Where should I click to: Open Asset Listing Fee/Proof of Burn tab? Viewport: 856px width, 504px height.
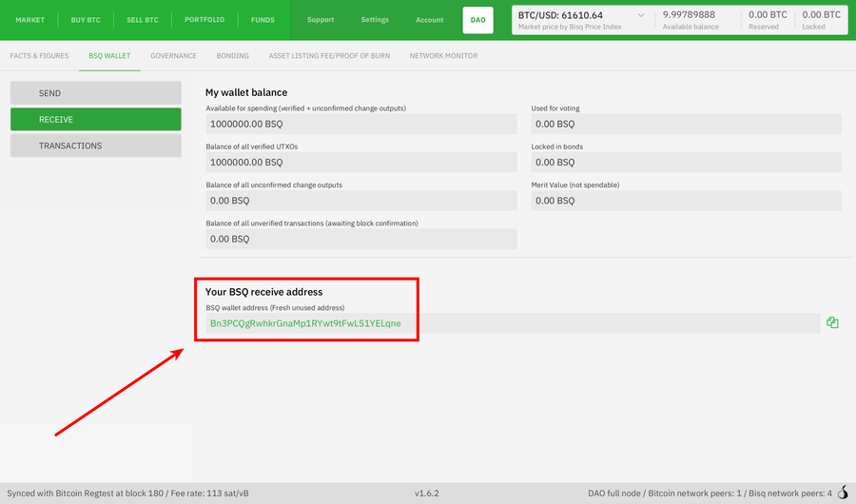click(x=329, y=56)
